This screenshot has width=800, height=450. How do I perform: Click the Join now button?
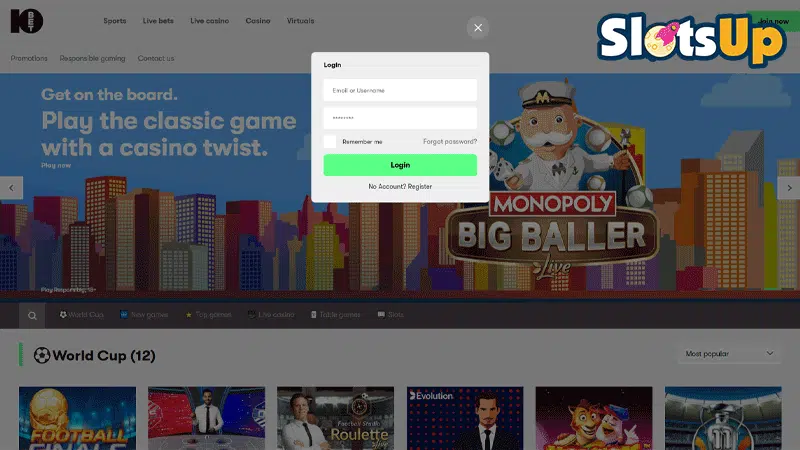(x=773, y=21)
